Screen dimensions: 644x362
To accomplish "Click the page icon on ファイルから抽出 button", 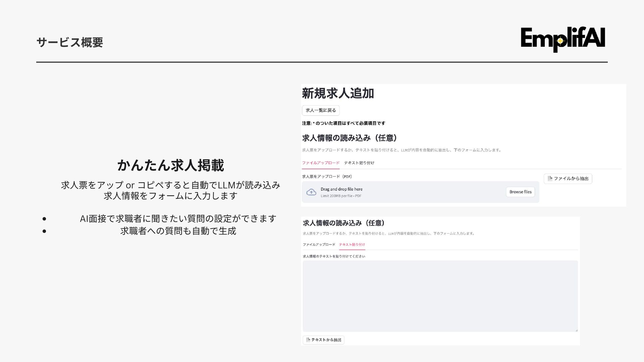I will (x=550, y=179).
